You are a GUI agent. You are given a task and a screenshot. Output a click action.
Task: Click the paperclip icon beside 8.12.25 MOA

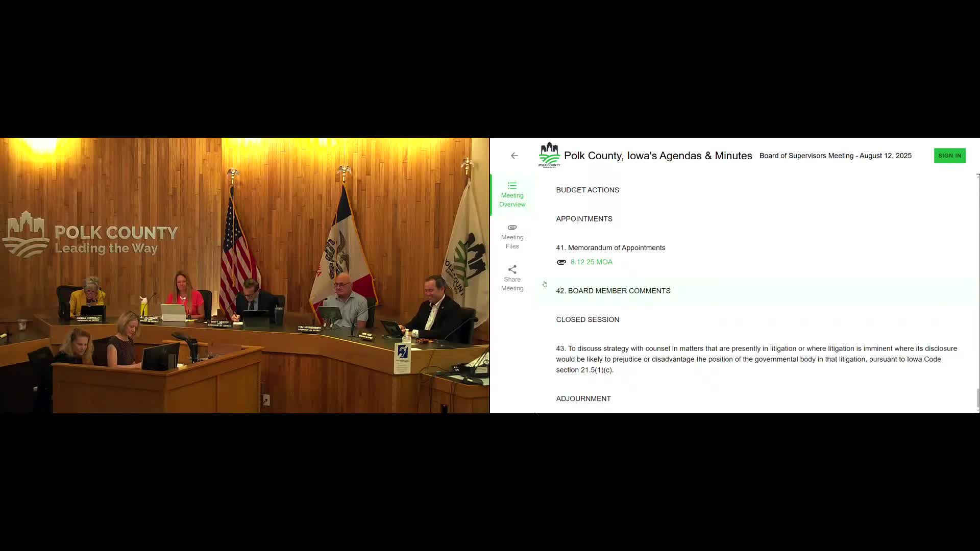point(561,262)
